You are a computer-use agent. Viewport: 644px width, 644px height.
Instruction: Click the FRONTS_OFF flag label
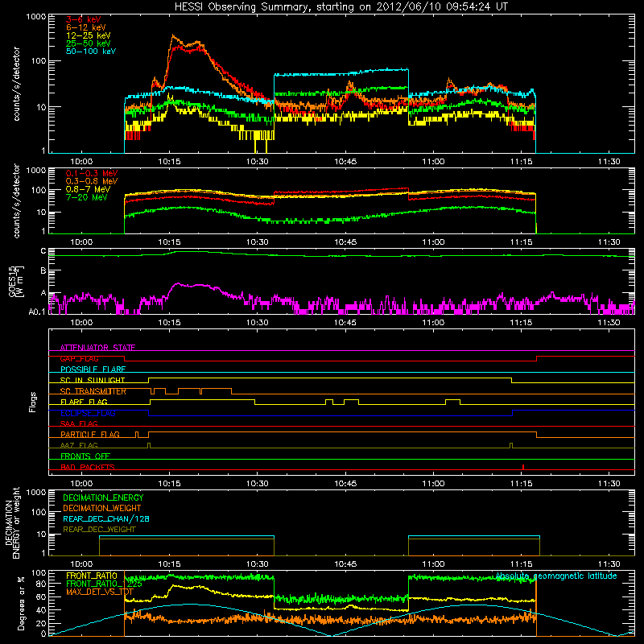(x=85, y=456)
